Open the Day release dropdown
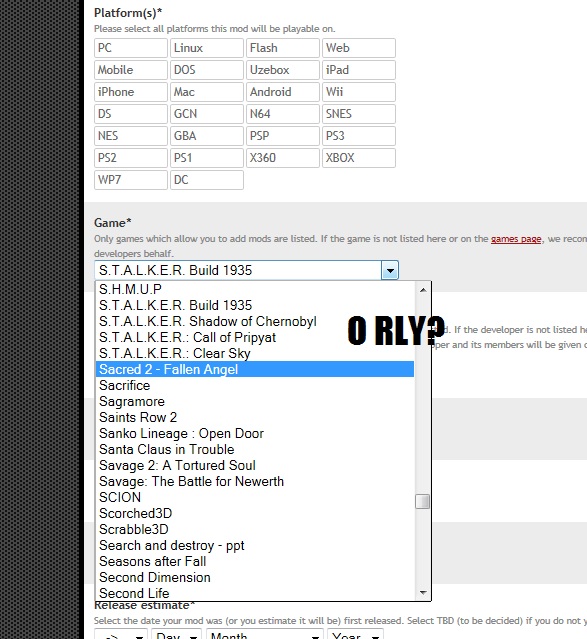The height and width of the screenshot is (639, 587). coord(177,635)
